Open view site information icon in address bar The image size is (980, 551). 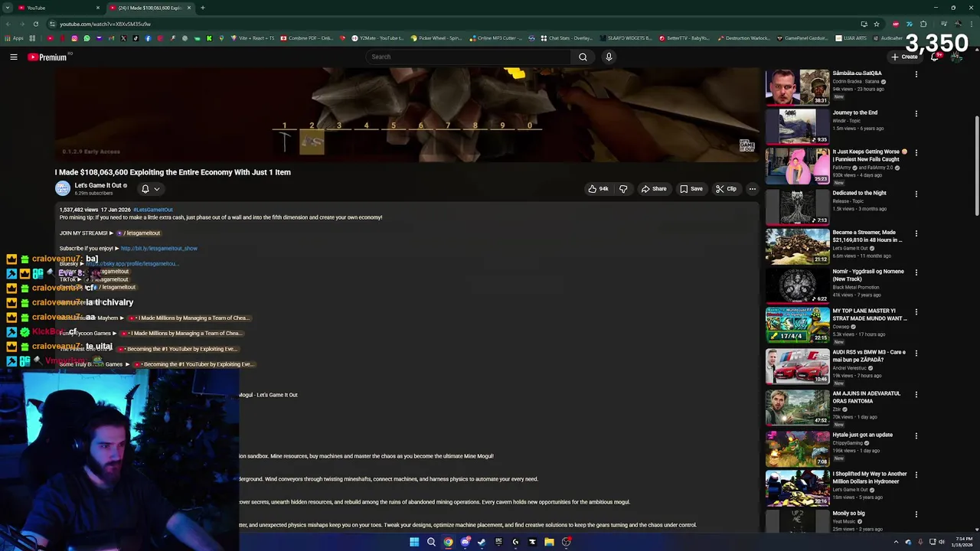click(x=52, y=24)
